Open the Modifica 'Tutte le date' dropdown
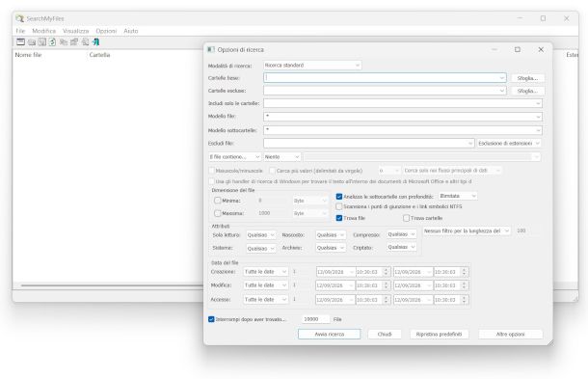The height and width of the screenshot is (379, 588). (265, 285)
